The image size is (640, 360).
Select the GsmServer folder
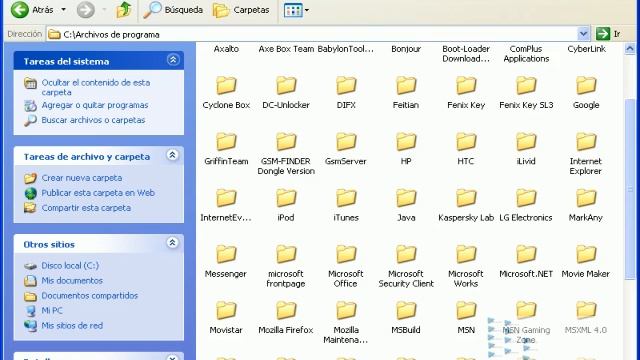click(x=346, y=149)
